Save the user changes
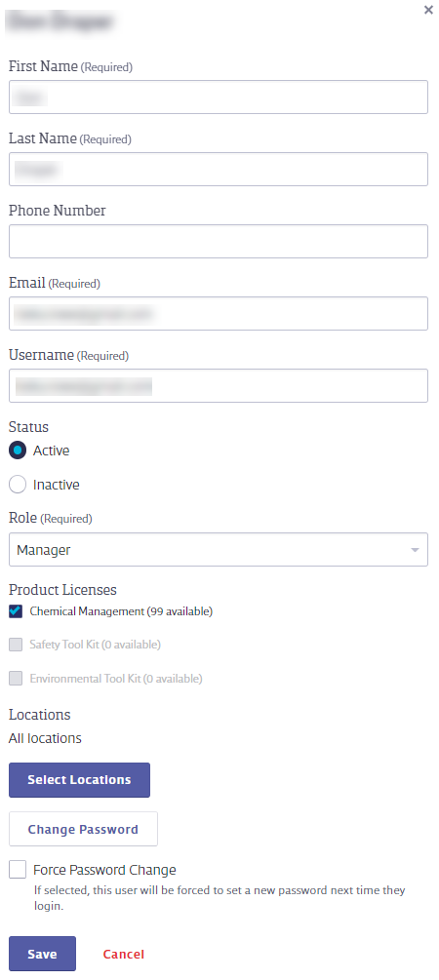This screenshot has height=980, width=439. (x=43, y=954)
